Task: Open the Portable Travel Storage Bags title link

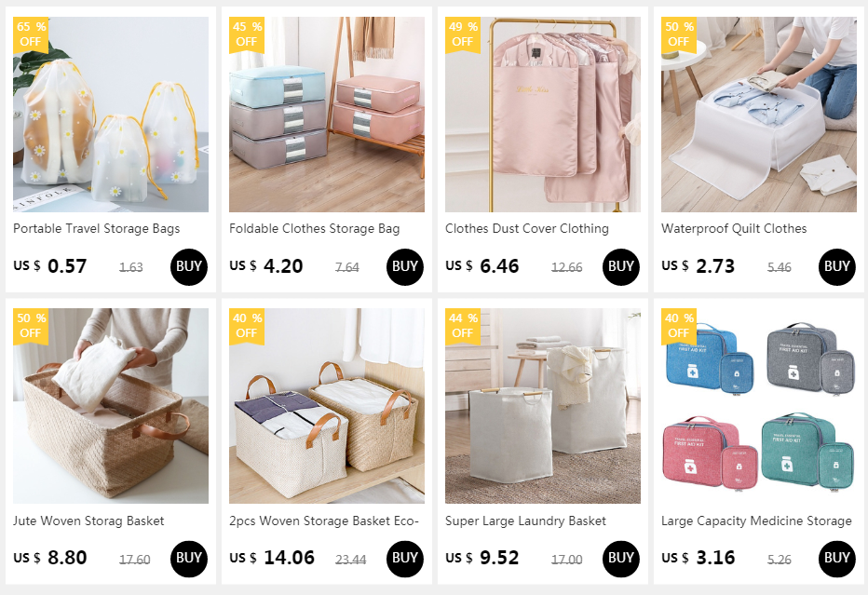Action: [96, 228]
